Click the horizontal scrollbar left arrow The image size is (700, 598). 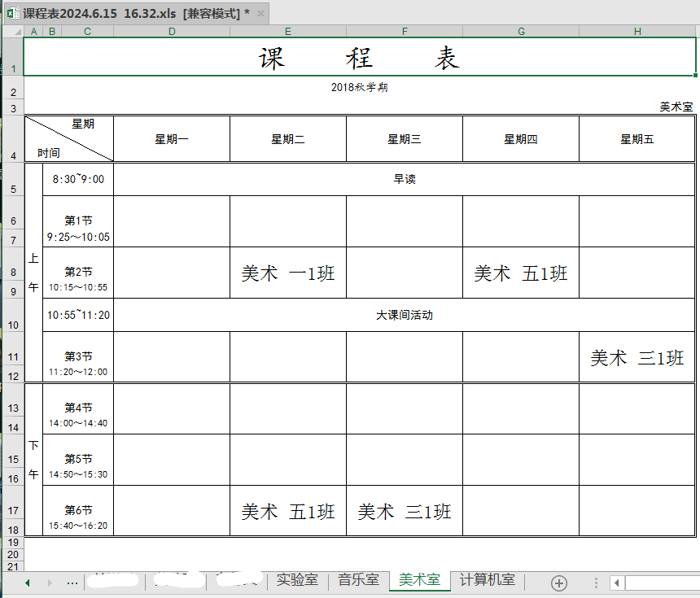617,583
